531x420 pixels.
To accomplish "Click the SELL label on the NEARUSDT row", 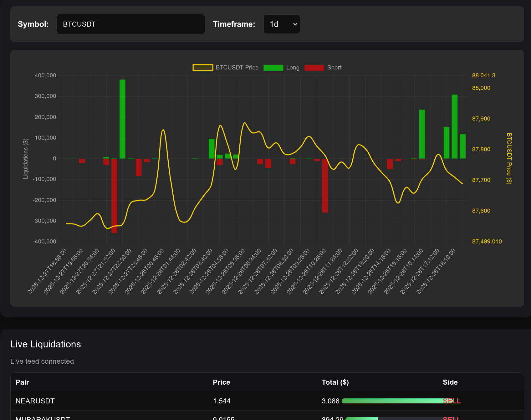I will [x=452, y=401].
